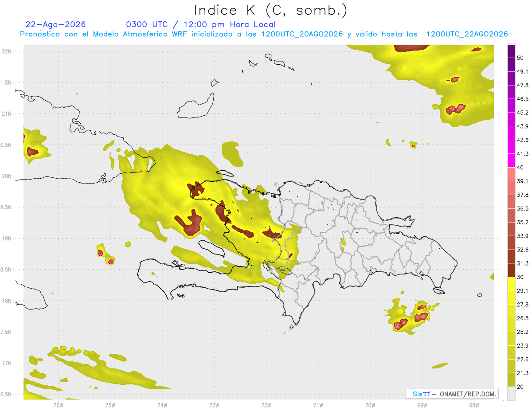Click the "26.5" colorbar label
This screenshot has width=532, height=411.
point(523,318)
